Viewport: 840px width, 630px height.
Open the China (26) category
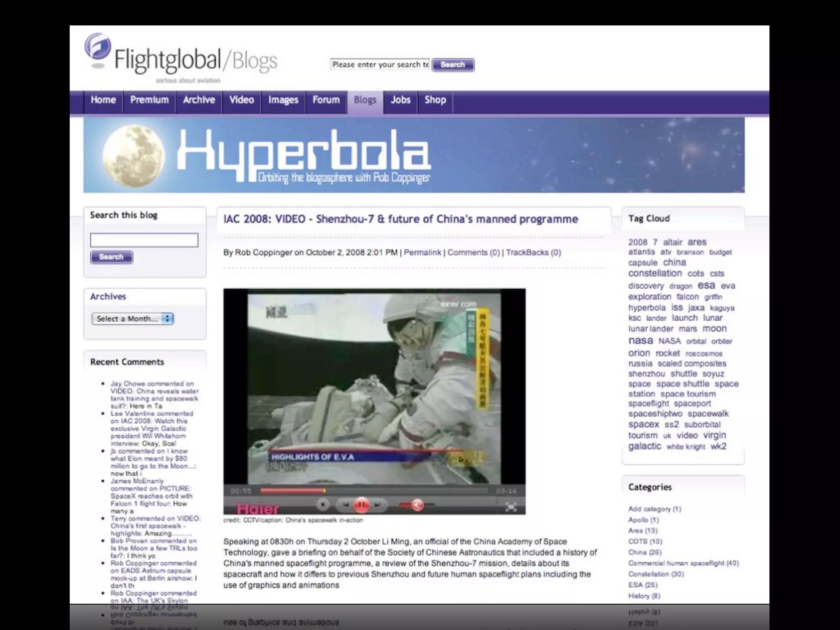tap(645, 552)
